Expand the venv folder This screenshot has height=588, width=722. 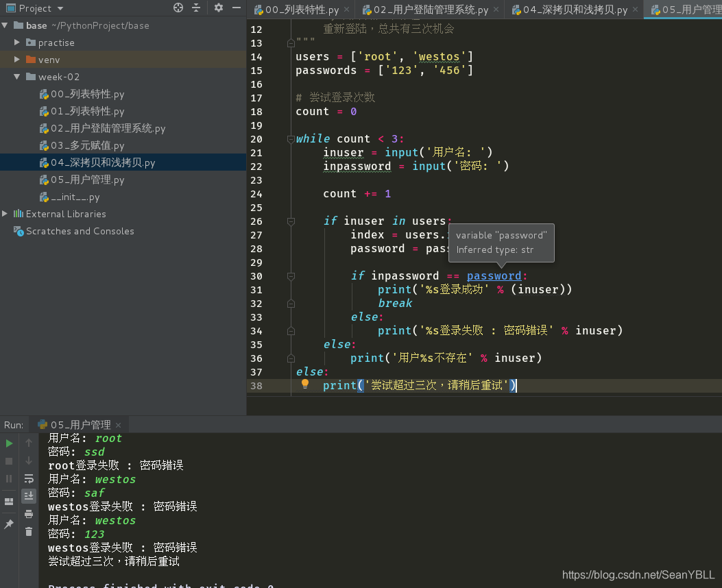(x=17, y=60)
